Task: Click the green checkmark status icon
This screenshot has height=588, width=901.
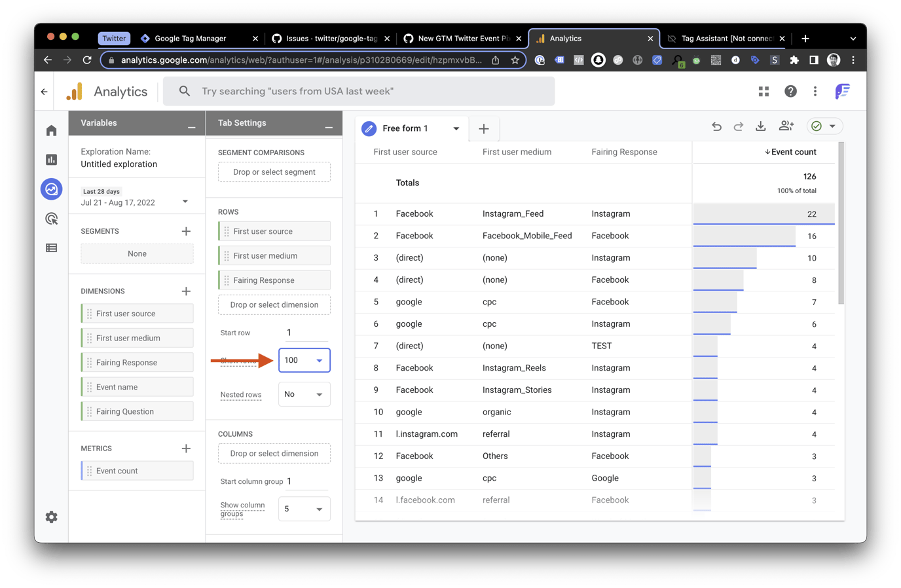Action: [817, 126]
